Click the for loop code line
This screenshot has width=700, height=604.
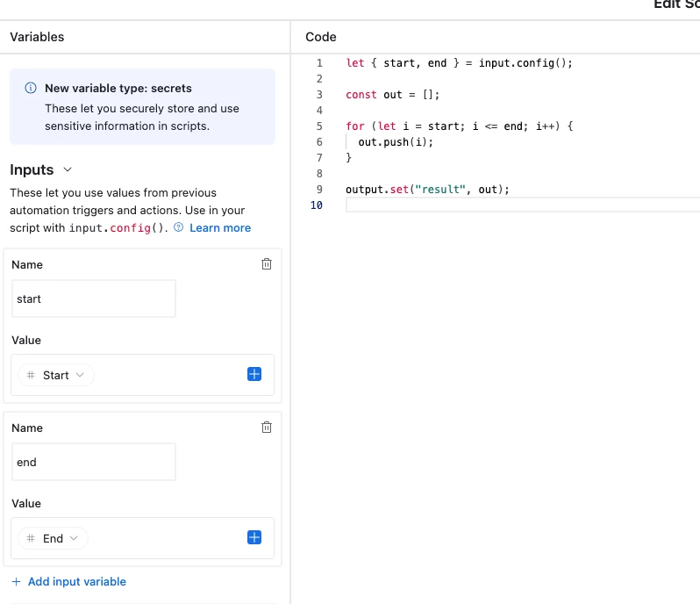[460, 126]
